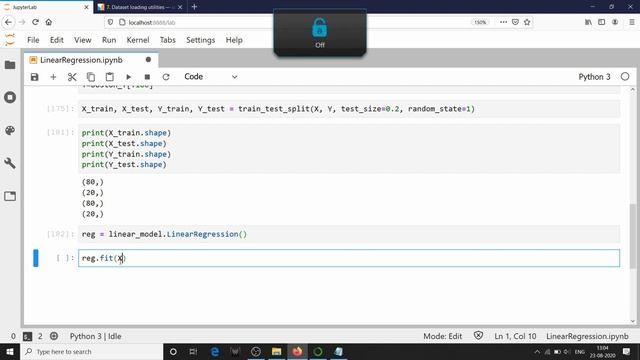640x360 pixels.
Task: Click the terminals count icon in status bar
Action: 27,336
